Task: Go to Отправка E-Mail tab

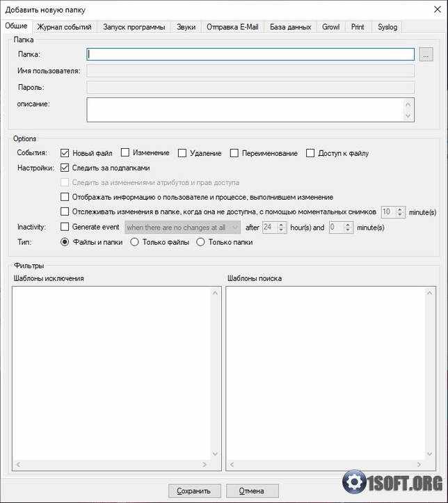Action: point(232,27)
